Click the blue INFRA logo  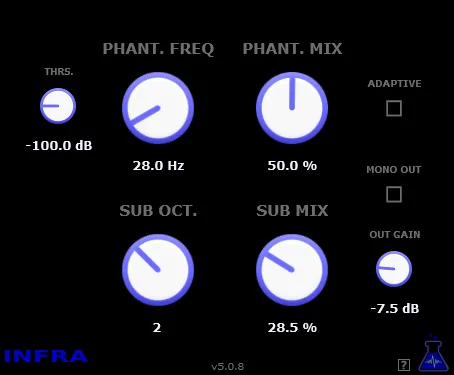46,356
